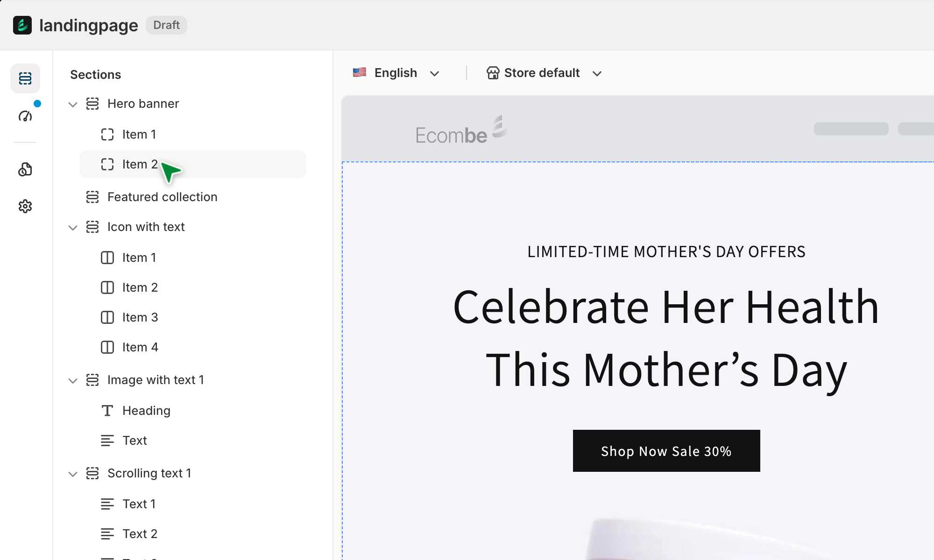The image size is (934, 560).
Task: Select Text 2 under Scrolling text 1
Action: [140, 534]
